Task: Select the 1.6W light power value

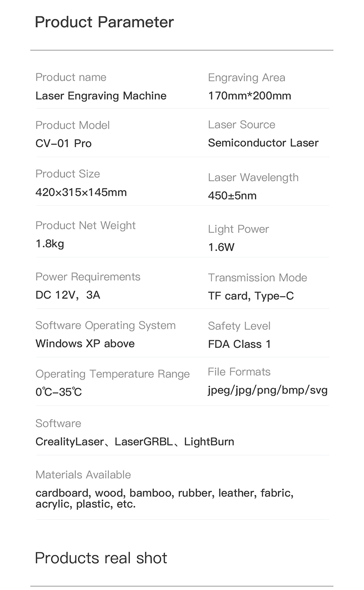Action: (221, 247)
